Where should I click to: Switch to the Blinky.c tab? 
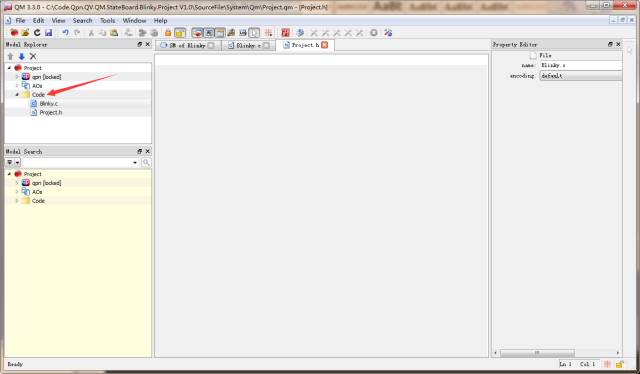248,45
